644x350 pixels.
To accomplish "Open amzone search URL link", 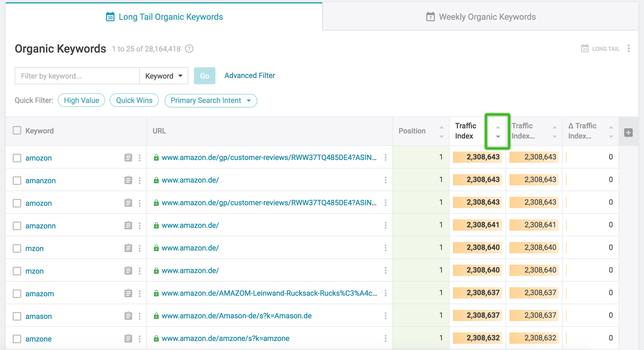I will pos(226,338).
